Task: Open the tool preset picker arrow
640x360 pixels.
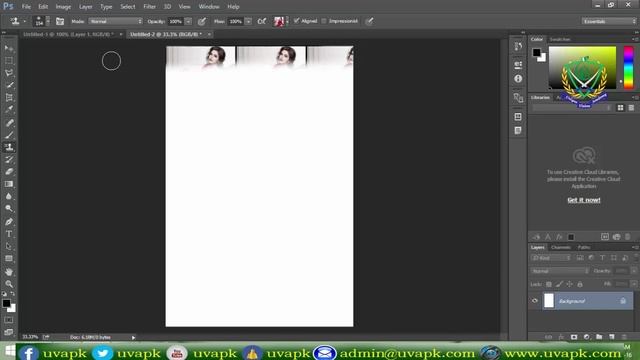Action: coord(24,21)
